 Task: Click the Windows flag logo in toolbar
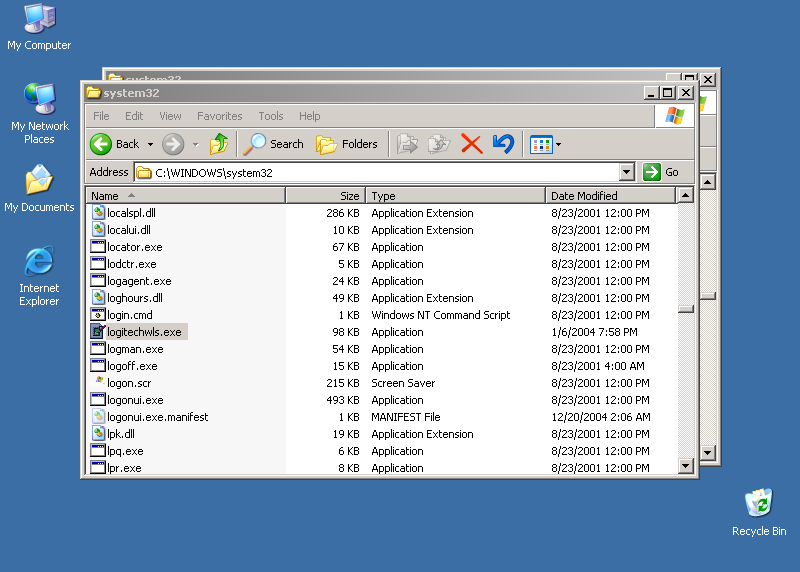674,116
